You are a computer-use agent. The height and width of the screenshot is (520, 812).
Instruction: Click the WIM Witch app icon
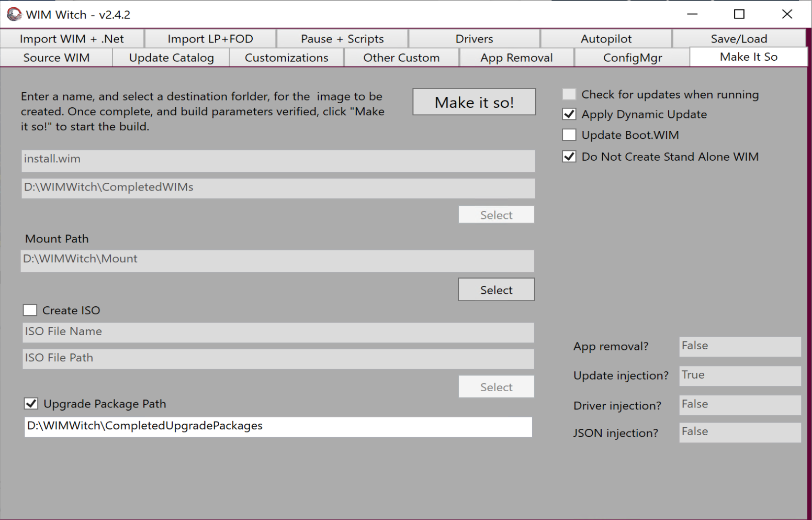tap(14, 15)
